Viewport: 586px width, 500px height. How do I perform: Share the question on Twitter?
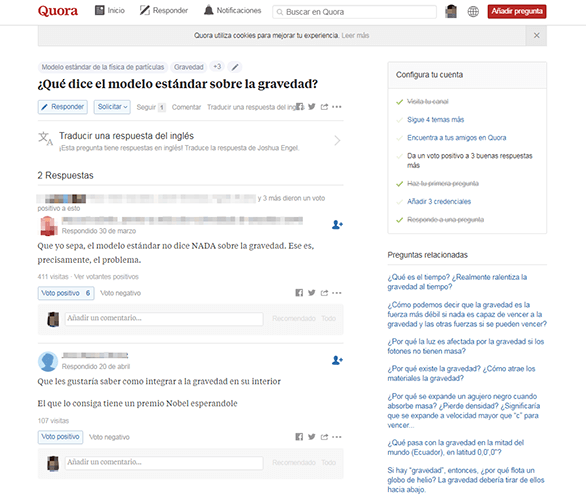[312, 107]
